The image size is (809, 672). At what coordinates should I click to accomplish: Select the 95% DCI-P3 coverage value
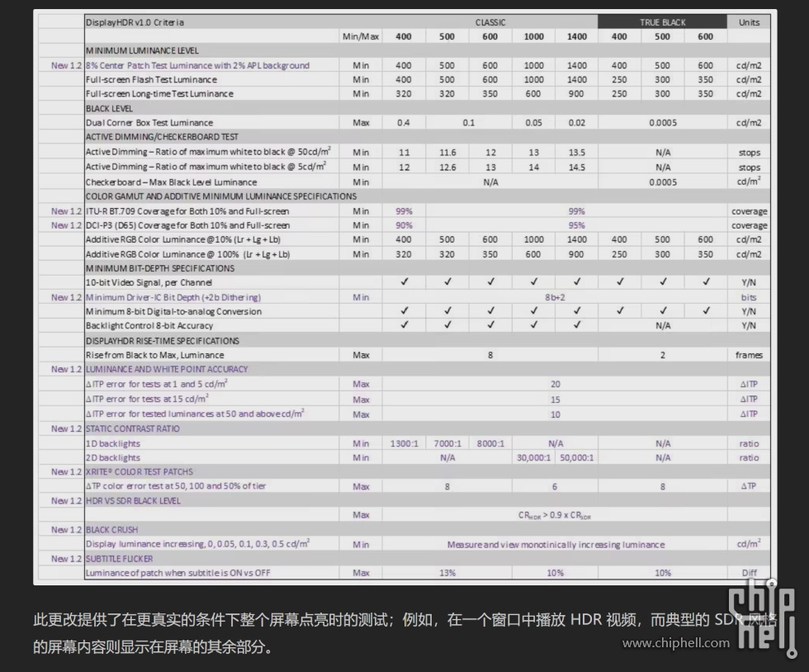(x=576, y=225)
